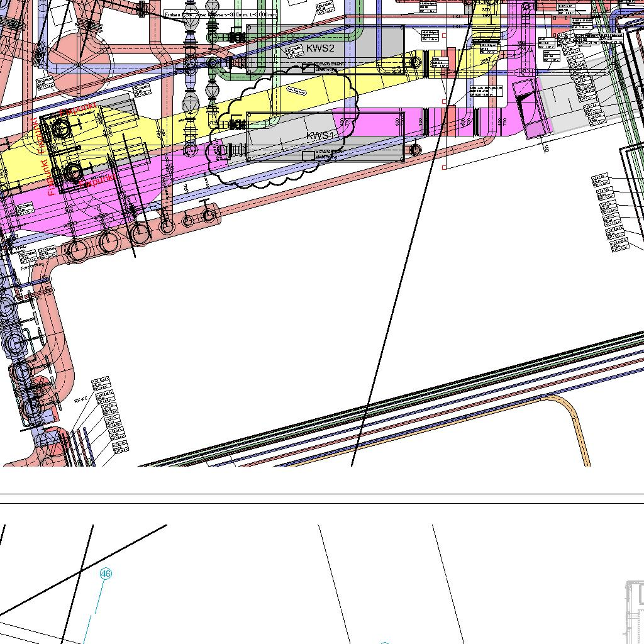Select the cyan circled 46 marker
The width and height of the screenshot is (644, 644).
(106, 574)
